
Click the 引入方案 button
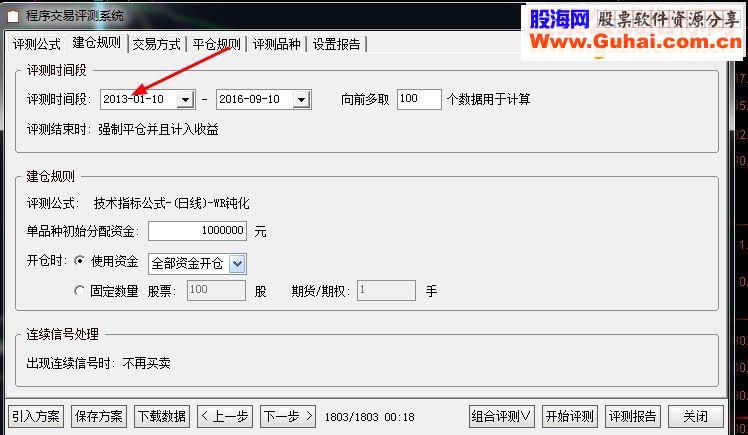pyautogui.click(x=36, y=416)
